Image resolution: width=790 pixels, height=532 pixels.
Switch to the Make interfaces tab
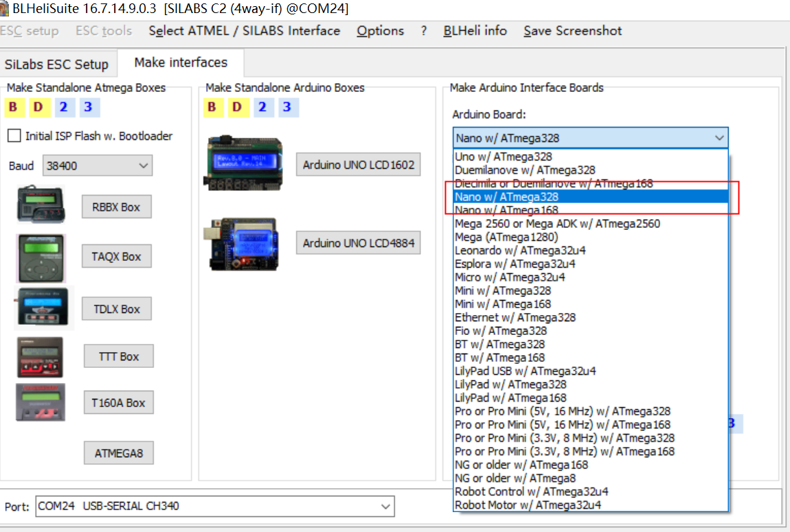click(181, 62)
